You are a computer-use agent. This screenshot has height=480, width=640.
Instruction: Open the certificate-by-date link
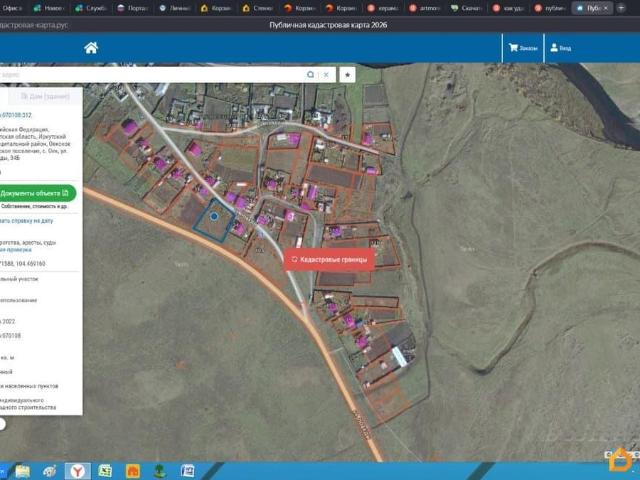pos(27,221)
